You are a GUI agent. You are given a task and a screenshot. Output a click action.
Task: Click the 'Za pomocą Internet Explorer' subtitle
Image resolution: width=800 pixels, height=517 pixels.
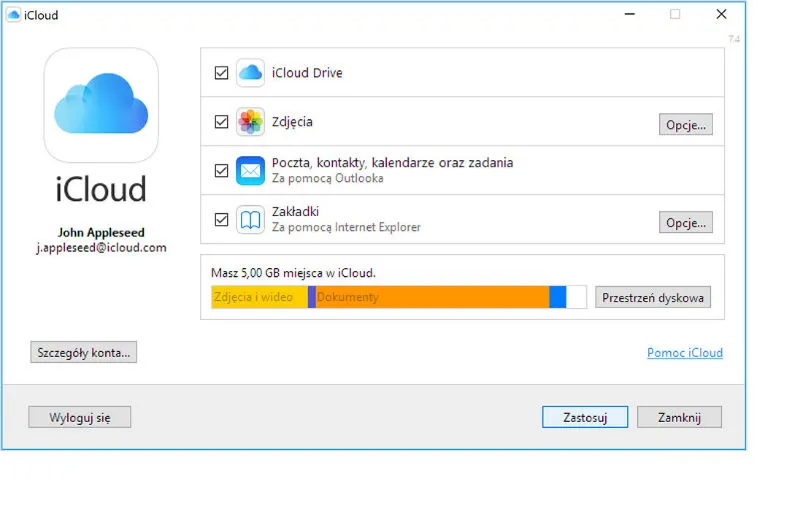[346, 227]
